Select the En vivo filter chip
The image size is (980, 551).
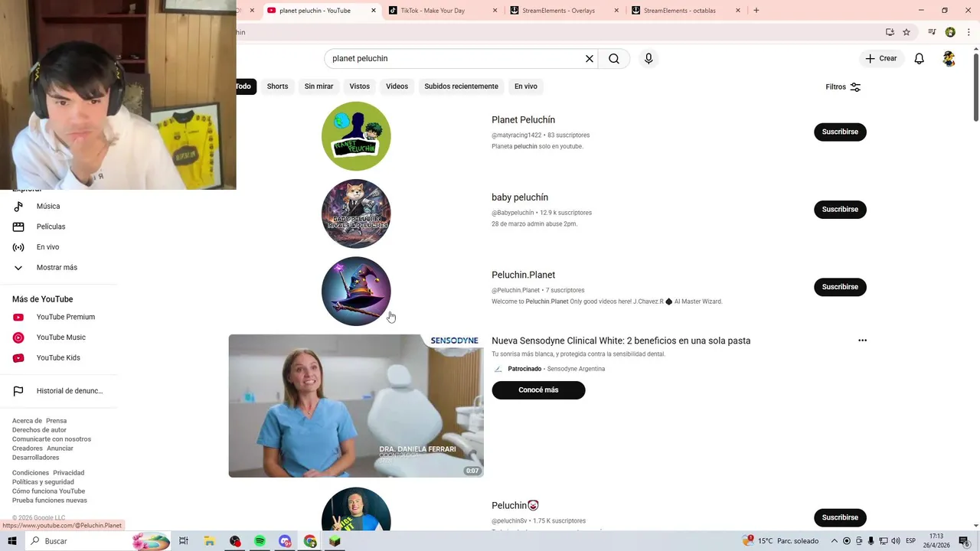click(526, 86)
